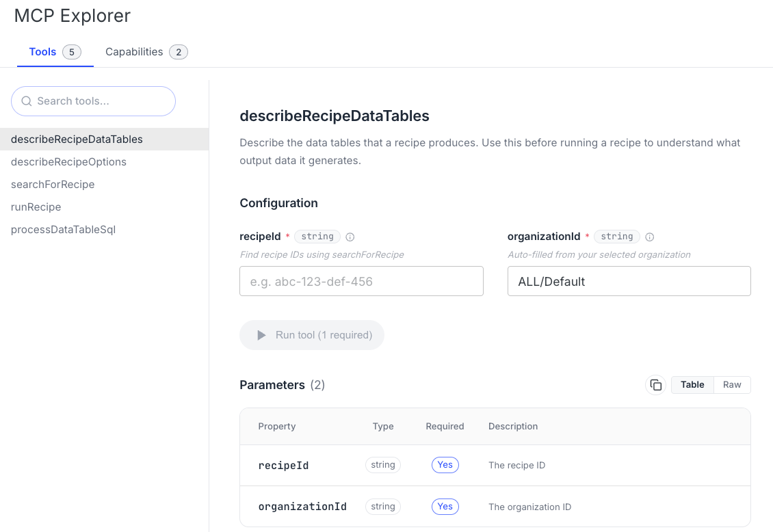Click Yes badge in organizationId row

coord(445,507)
